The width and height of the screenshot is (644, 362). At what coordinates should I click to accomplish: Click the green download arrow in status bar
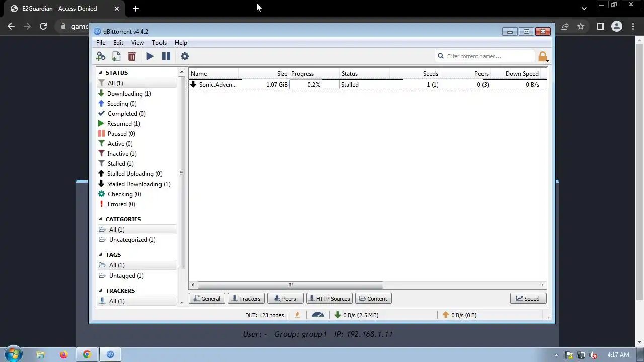(x=338, y=315)
